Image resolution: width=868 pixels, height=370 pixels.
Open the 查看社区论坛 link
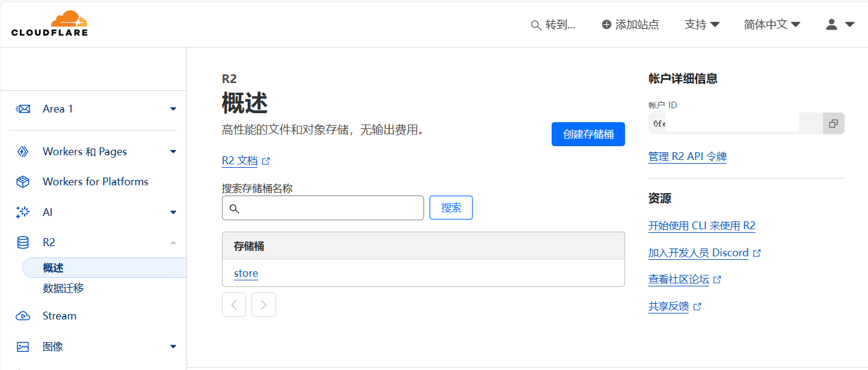pyautogui.click(x=679, y=280)
